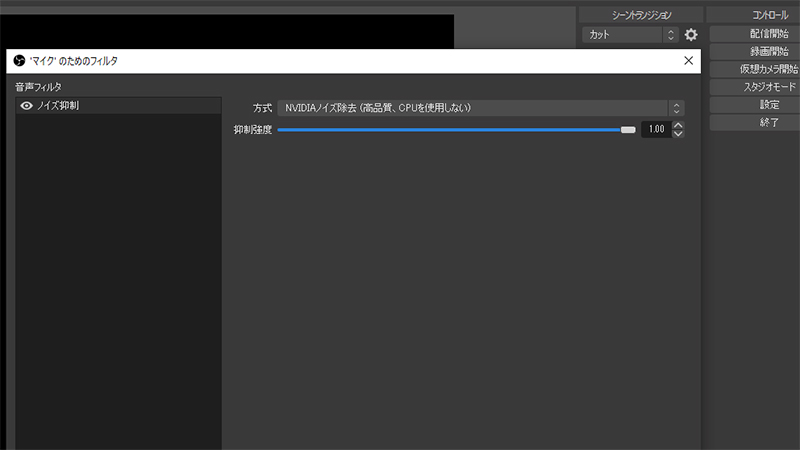
Task: Close the マイク filter dialog
Action: click(688, 61)
